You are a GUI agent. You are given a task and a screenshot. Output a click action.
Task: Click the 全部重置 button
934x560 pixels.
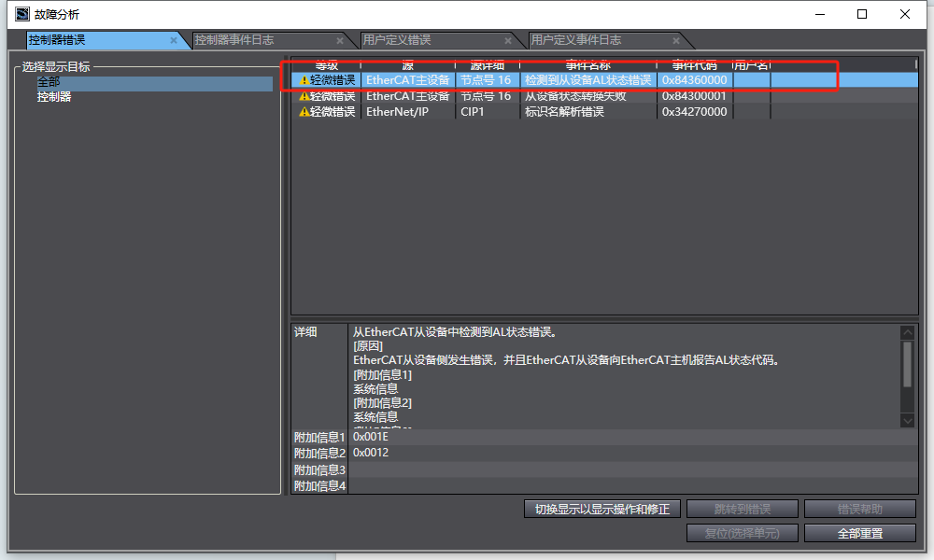pos(860,533)
